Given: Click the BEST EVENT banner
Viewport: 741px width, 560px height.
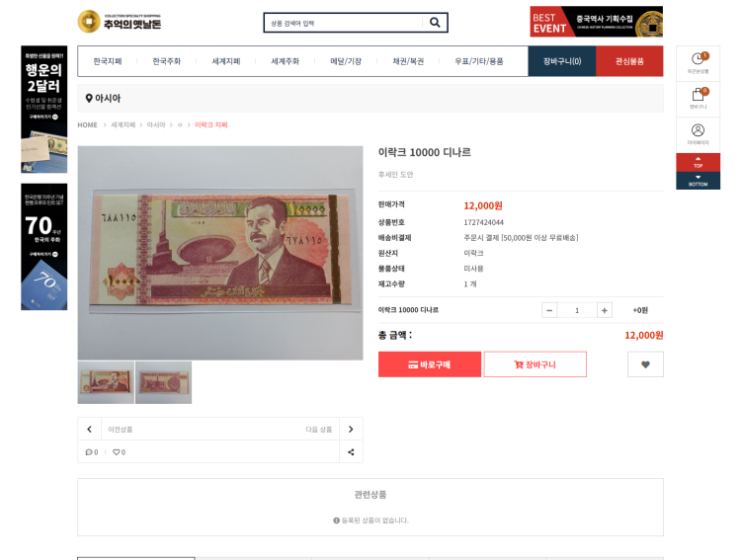Looking at the screenshot, I should coord(597,22).
